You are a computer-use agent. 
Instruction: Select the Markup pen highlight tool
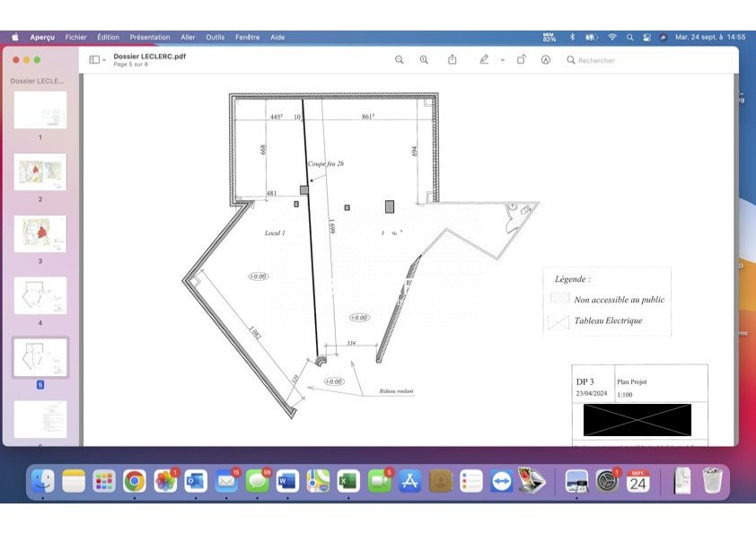pyautogui.click(x=484, y=60)
